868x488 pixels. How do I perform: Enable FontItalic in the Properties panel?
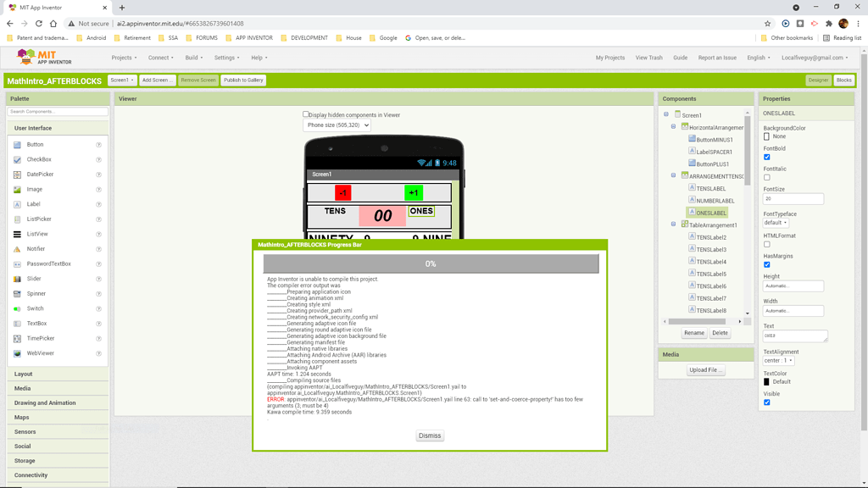[x=767, y=176]
